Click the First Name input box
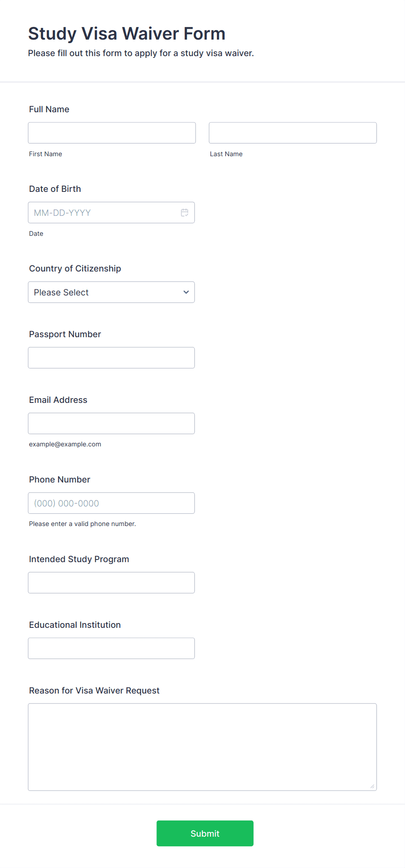Viewport: 405px width, 868px height. click(x=112, y=133)
